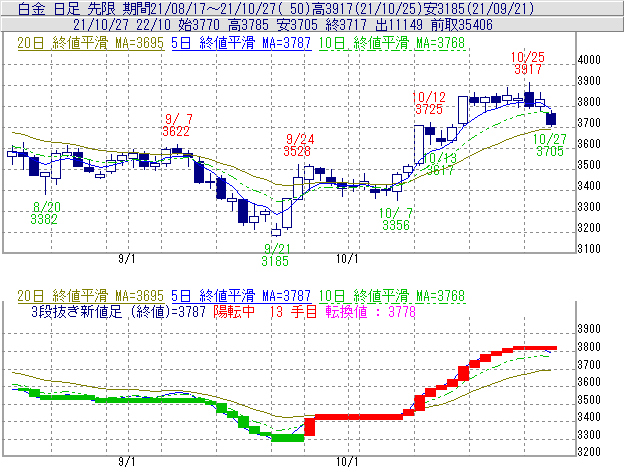Click the 8/20 3382 low label
The width and height of the screenshot is (624, 475).
click(x=45, y=213)
